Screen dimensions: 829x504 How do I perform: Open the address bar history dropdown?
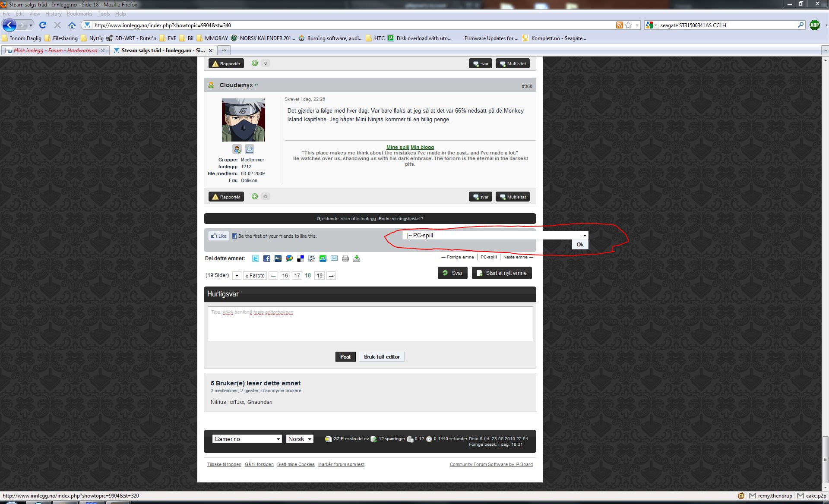tap(637, 25)
